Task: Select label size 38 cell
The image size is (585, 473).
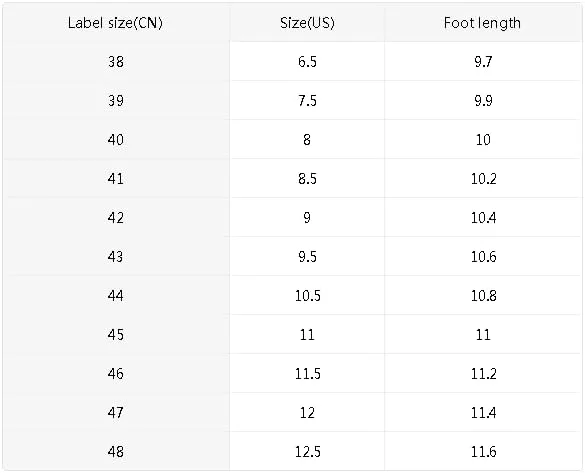Action: coord(116,62)
